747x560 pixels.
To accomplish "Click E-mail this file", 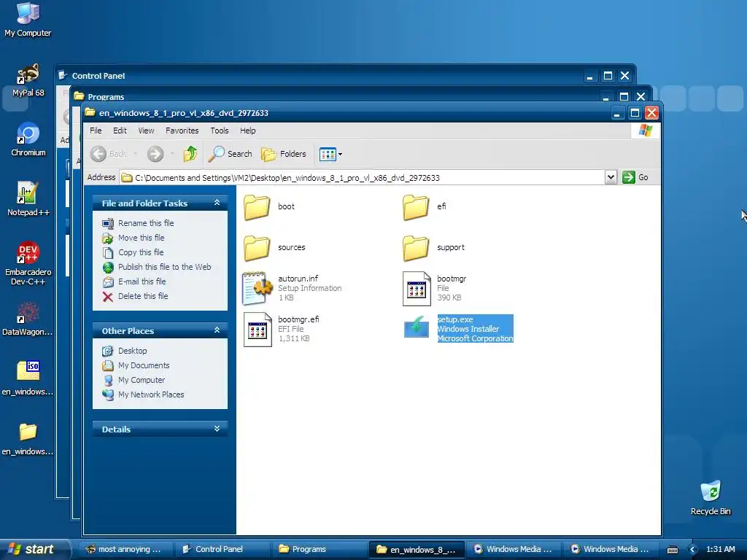I will coord(142,281).
